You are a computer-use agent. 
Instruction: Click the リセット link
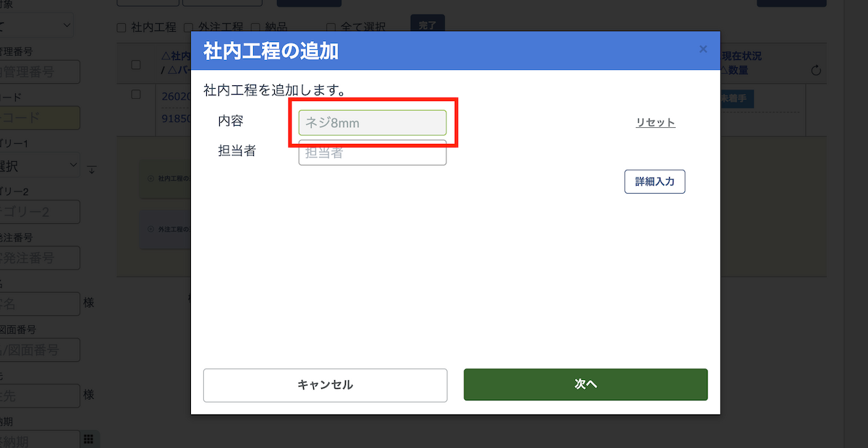(655, 123)
